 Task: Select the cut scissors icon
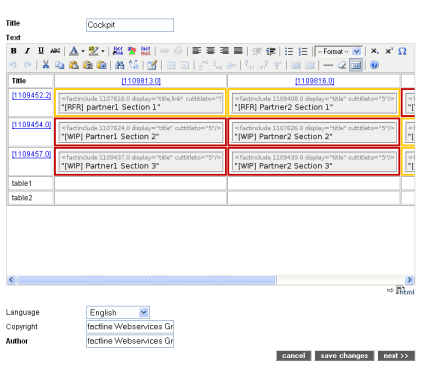(46, 65)
